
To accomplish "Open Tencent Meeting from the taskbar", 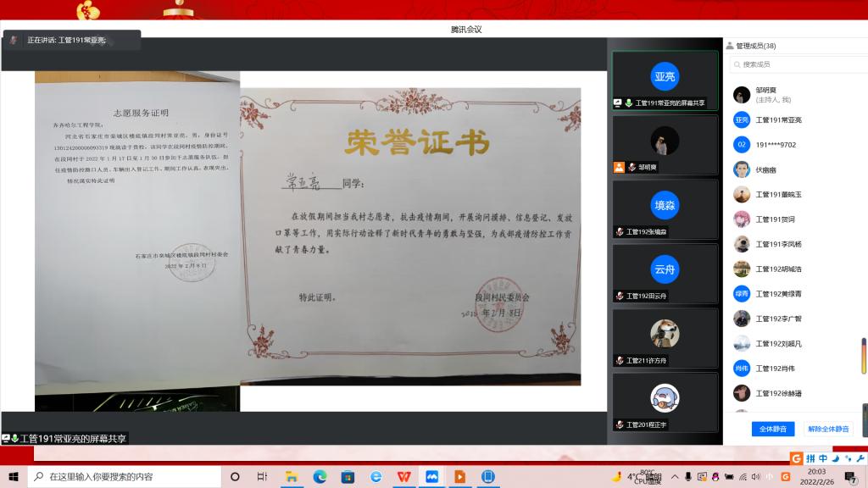I will (x=431, y=477).
